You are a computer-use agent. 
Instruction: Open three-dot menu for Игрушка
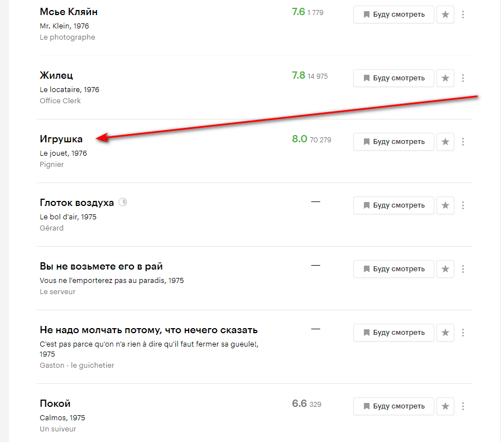(463, 142)
